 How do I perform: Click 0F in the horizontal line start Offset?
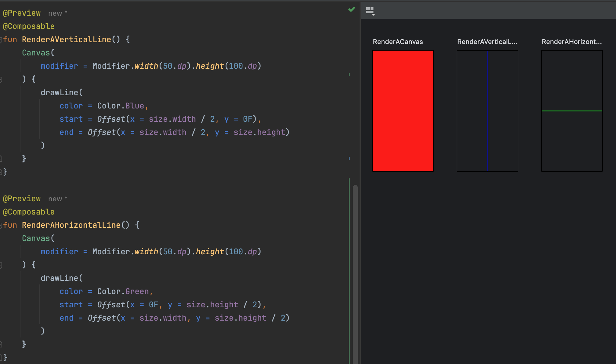154,305
